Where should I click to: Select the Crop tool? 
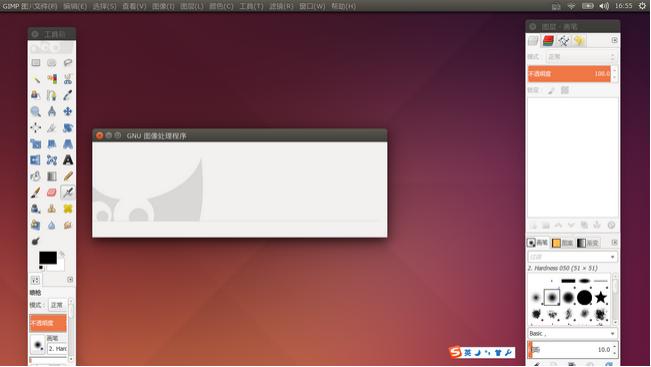click(51, 127)
